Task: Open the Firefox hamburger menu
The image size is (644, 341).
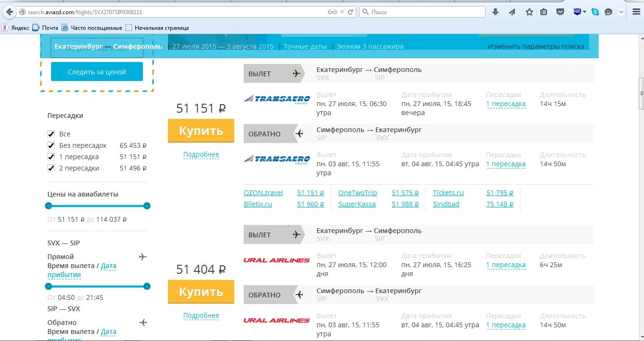Action: (x=636, y=12)
